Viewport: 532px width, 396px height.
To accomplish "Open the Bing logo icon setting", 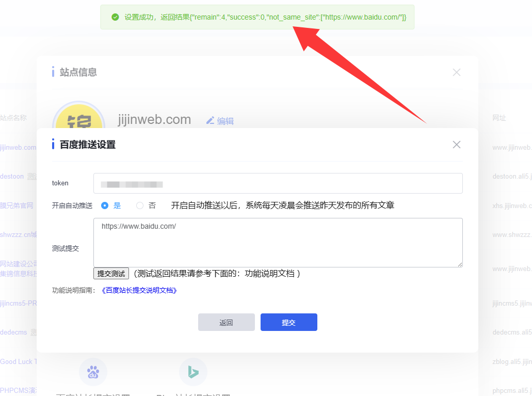I will tap(193, 372).
